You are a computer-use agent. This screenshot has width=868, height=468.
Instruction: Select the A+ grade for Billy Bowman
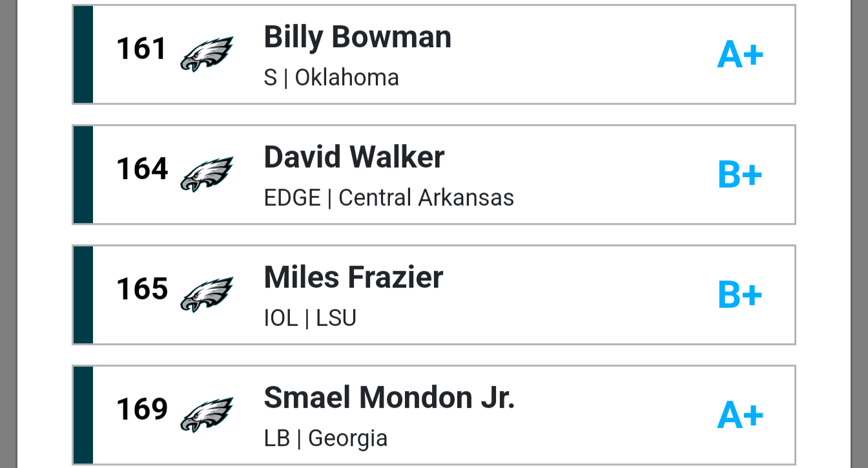click(x=740, y=55)
